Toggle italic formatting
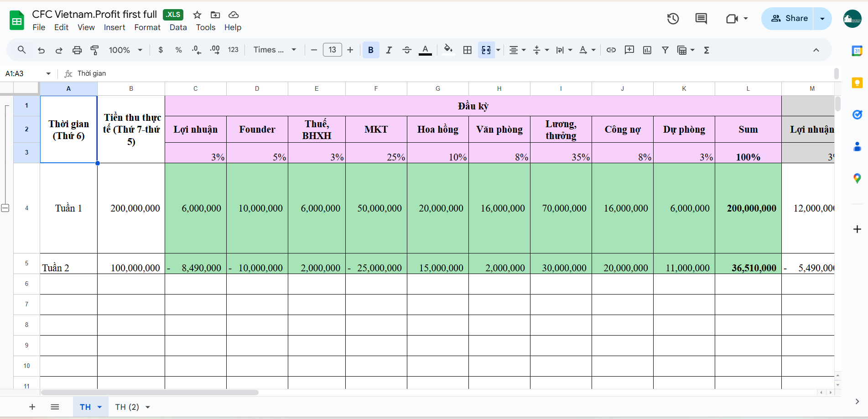The height and width of the screenshot is (419, 868). (x=389, y=50)
